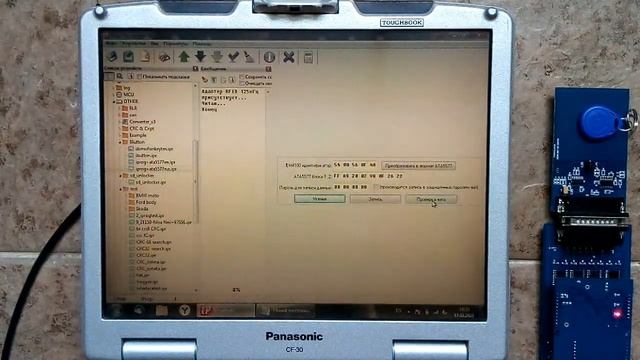The width and height of the screenshot is (640, 360).
Task: Click the first icon in messages panel toolbar
Action: (205, 80)
